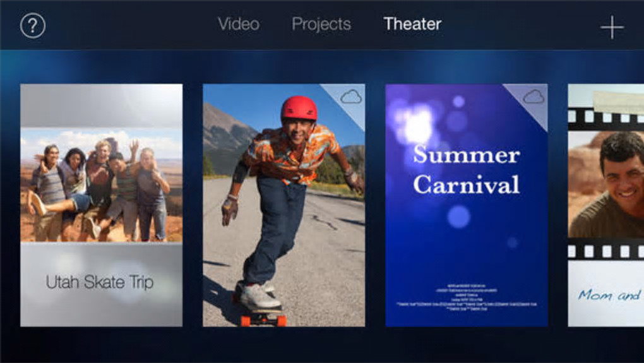The image size is (644, 363).
Task: Switch to the Projects tab
Action: 321,24
